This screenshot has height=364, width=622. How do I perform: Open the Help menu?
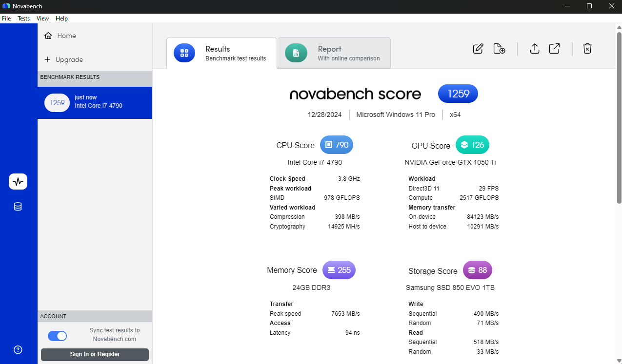(x=61, y=19)
